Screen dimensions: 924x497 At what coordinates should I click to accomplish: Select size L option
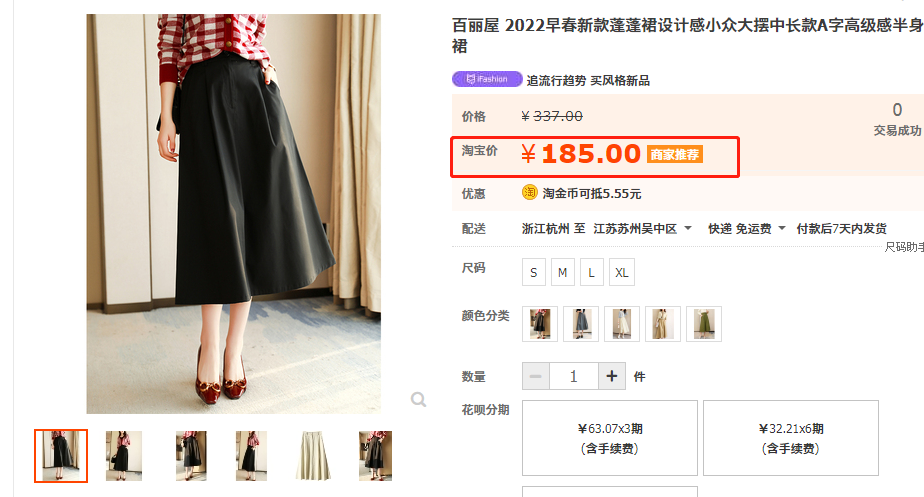592,272
